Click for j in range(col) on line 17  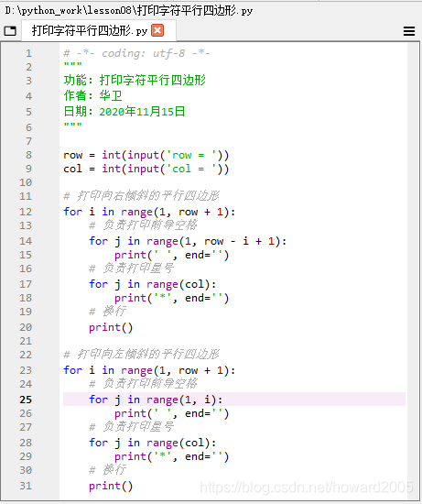[153, 284]
